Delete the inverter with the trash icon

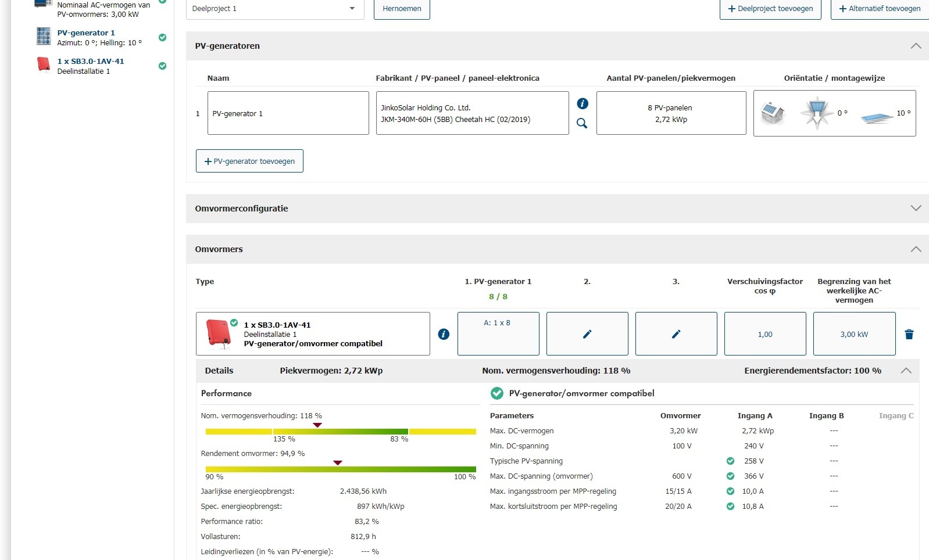pos(909,334)
